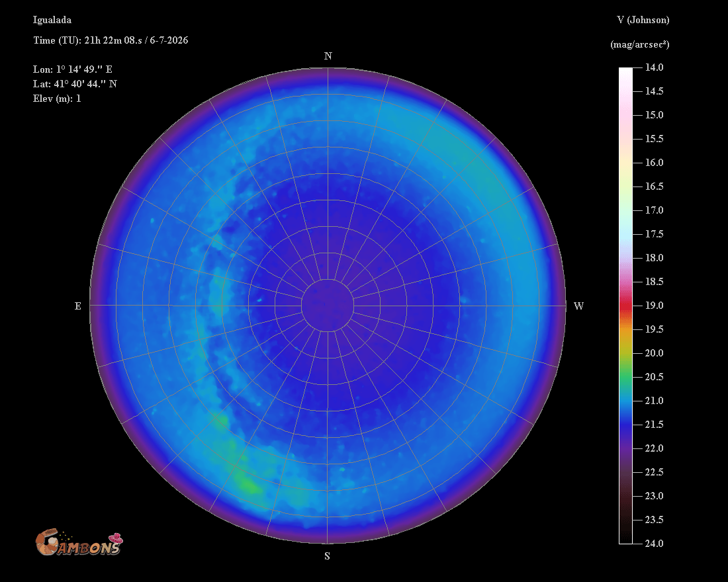
Task: Click the Lat coordinate line
Action: 75,84
